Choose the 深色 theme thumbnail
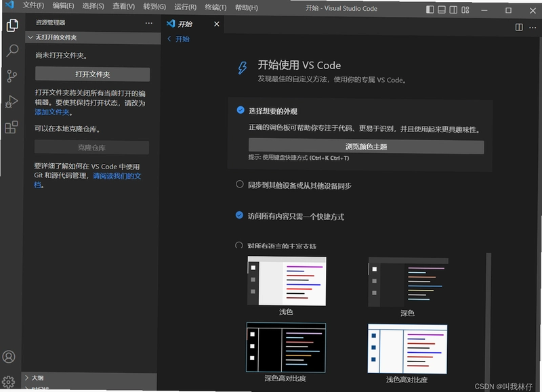This screenshot has height=392, width=542. (x=409, y=282)
